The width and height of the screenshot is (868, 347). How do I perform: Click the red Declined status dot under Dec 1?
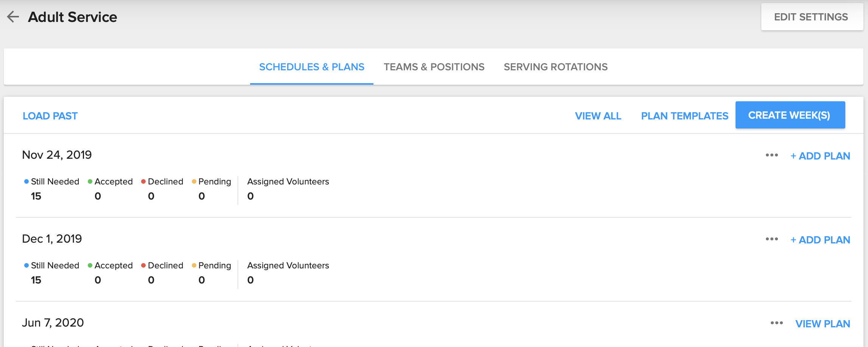(x=143, y=265)
